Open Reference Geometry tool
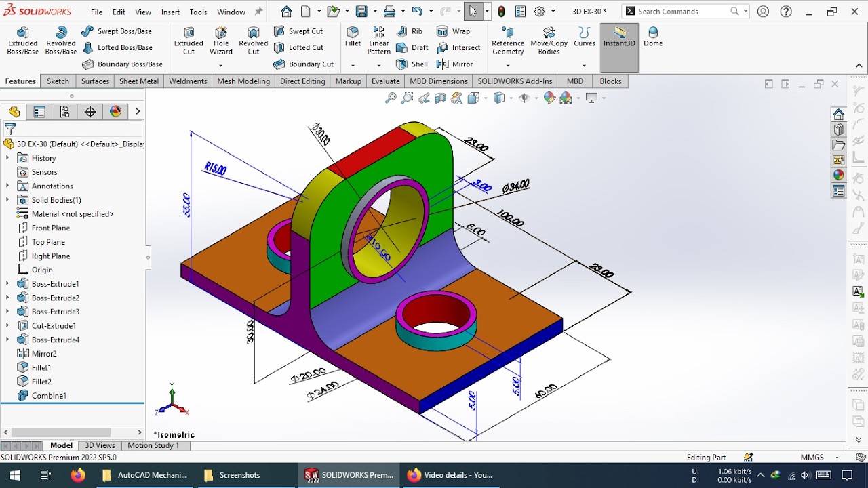868x488 pixels. point(508,41)
